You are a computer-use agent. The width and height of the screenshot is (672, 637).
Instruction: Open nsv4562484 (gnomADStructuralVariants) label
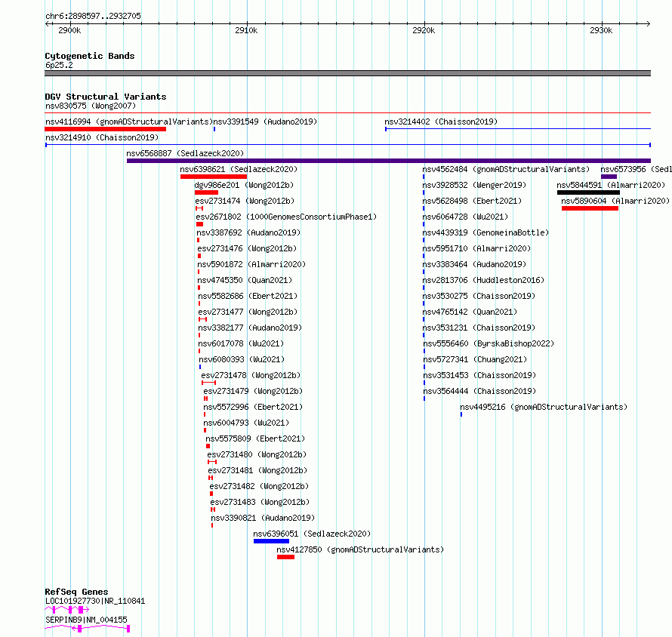tap(506, 169)
